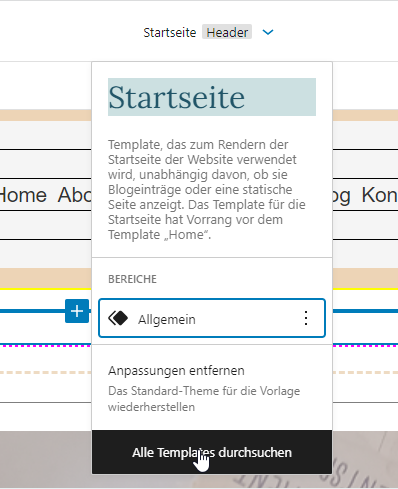
Task: Click the template part icon beside Allgemein
Action: click(118, 318)
